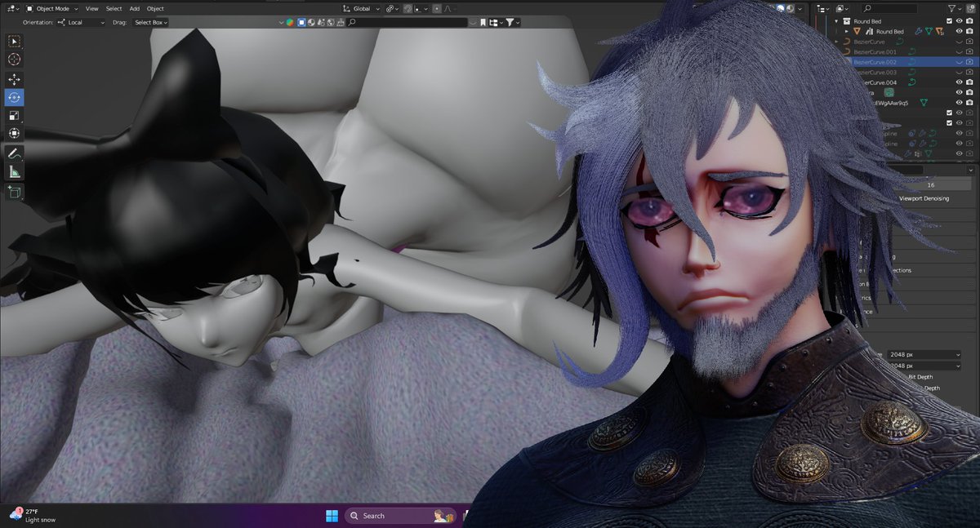Open the outliner filter funnel options
The image size is (980, 528).
[952, 8]
